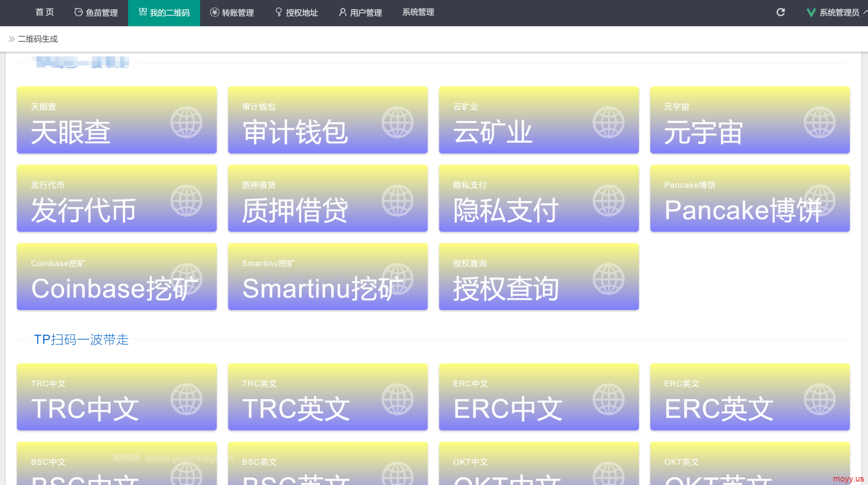The image size is (868, 485).
Task: Open the 用户管理 menu
Action: tap(360, 13)
